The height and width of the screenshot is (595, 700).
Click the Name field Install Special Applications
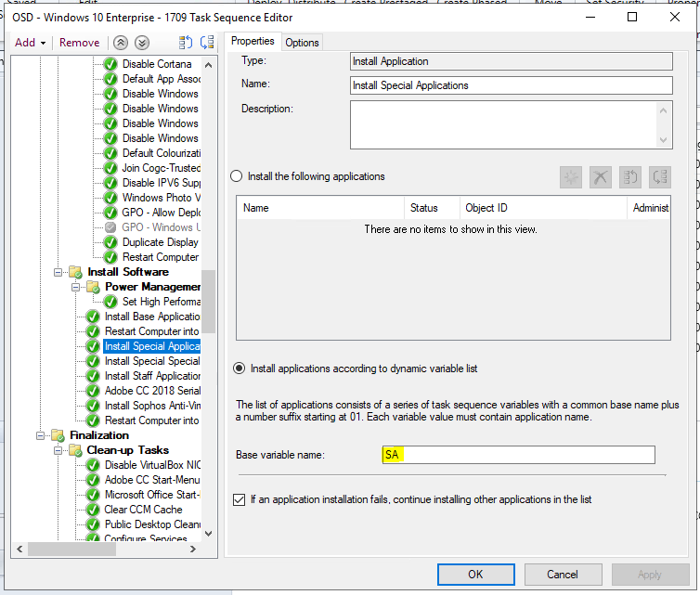pos(512,85)
